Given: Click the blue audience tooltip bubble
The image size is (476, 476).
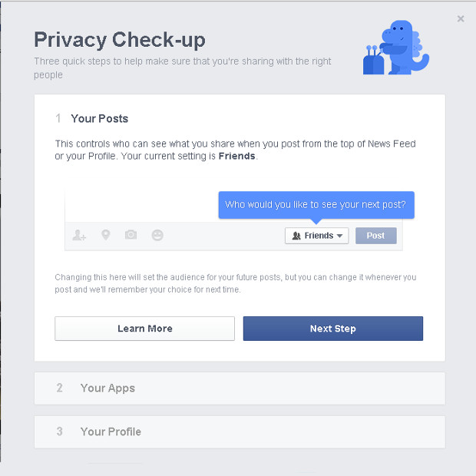Looking at the screenshot, I should click(316, 205).
